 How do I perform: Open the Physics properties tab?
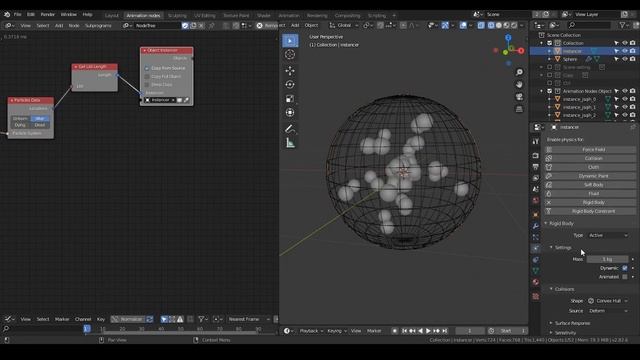click(536, 248)
